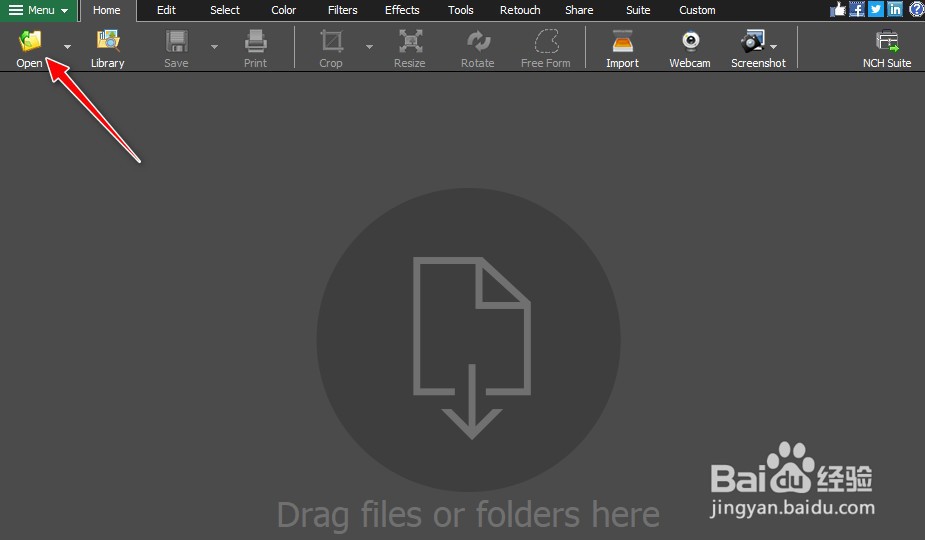
Task: Click Import from scanner icon
Action: click(x=622, y=41)
